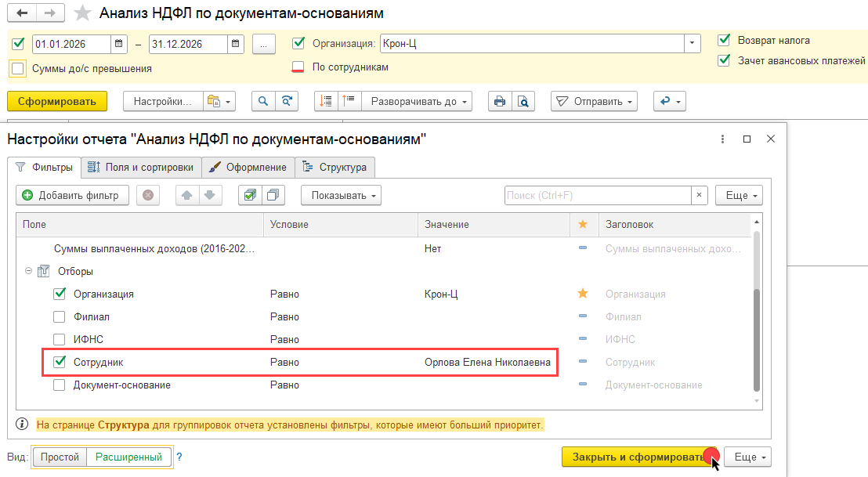
Task: Open the blue link arrow dropdown
Action: click(670, 102)
